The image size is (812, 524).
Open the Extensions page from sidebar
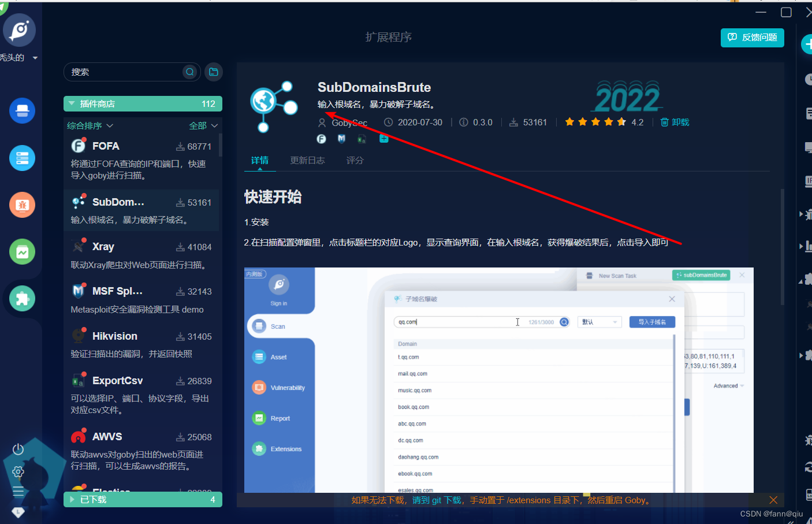[22, 299]
